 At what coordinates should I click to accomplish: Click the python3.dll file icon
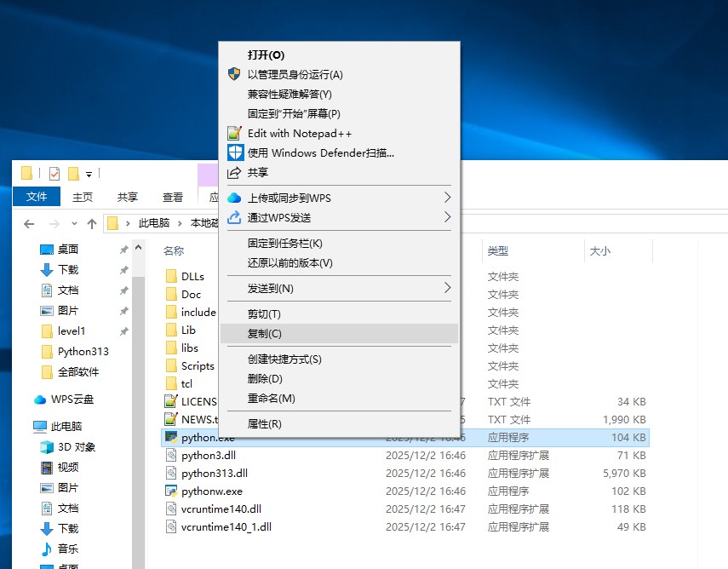(171, 455)
